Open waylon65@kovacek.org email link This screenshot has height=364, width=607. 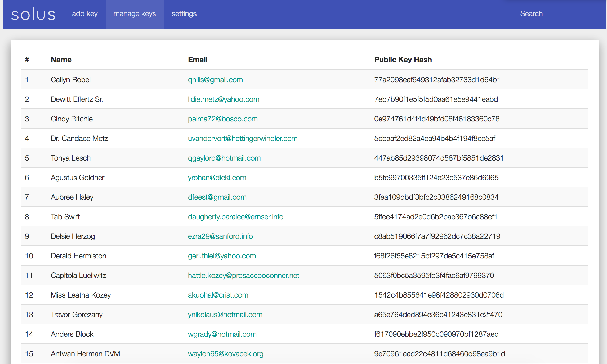point(226,354)
